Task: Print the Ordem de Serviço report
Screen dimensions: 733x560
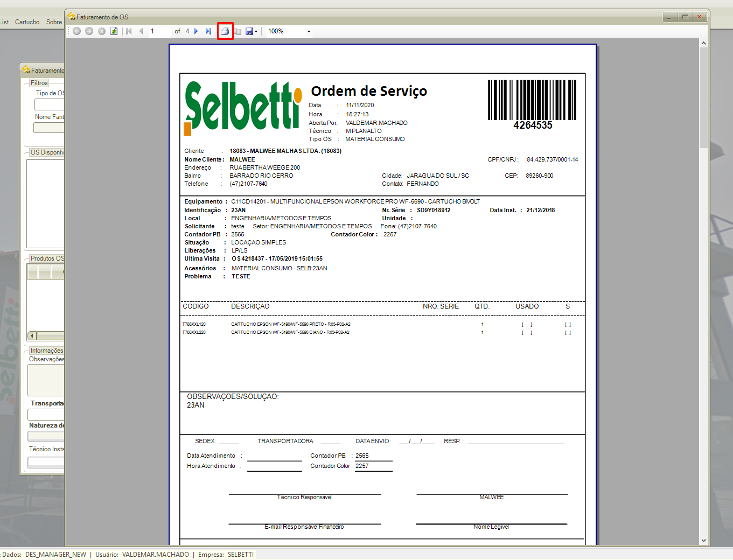Action: [x=225, y=31]
